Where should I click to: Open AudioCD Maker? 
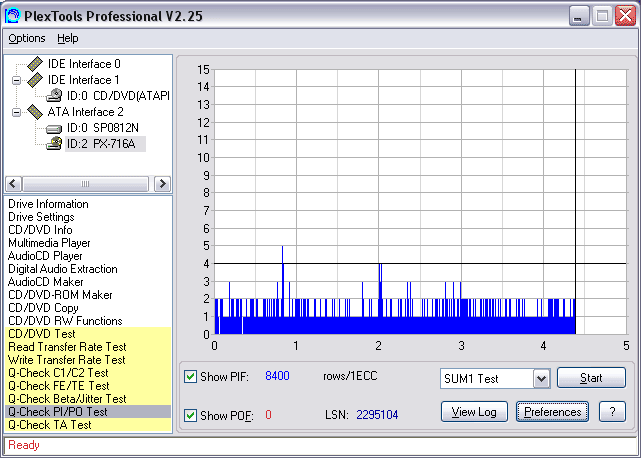[45, 282]
